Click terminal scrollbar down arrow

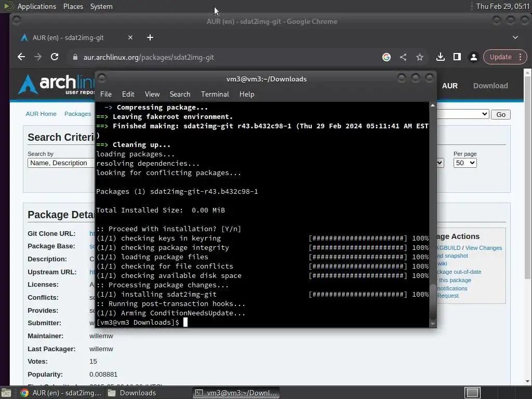click(x=433, y=324)
